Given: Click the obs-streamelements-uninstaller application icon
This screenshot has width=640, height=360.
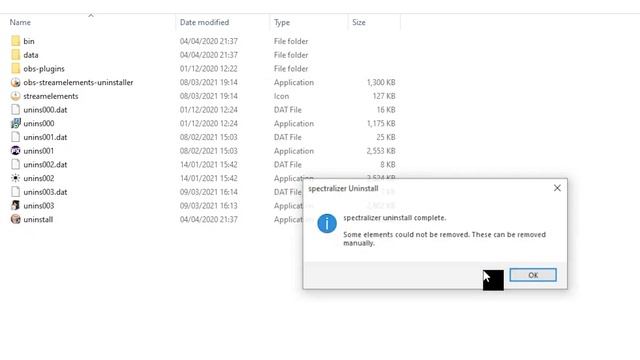Looking at the screenshot, I should 16,82.
